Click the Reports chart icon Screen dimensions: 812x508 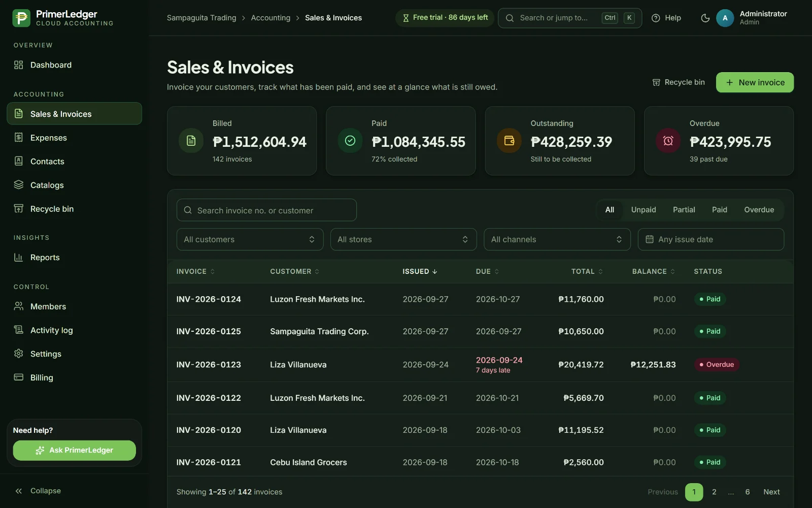[x=19, y=257]
